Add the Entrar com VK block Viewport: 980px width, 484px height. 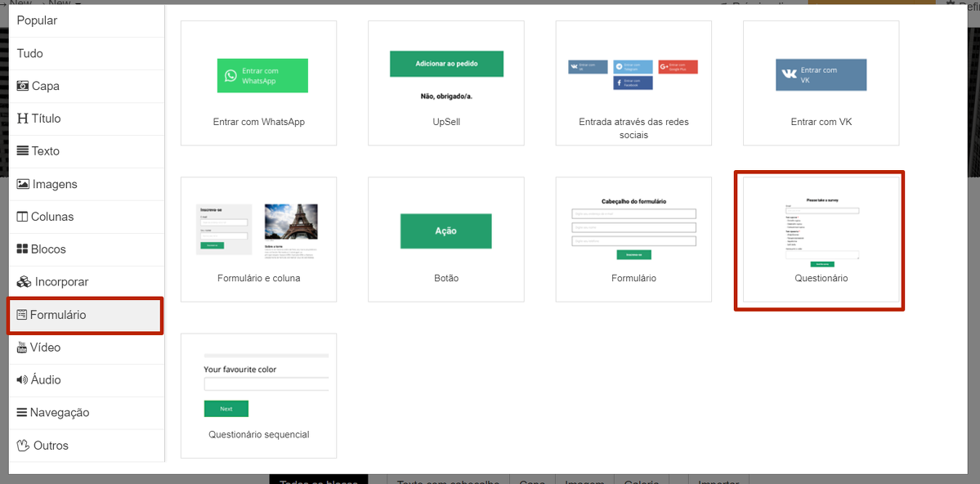click(x=821, y=83)
